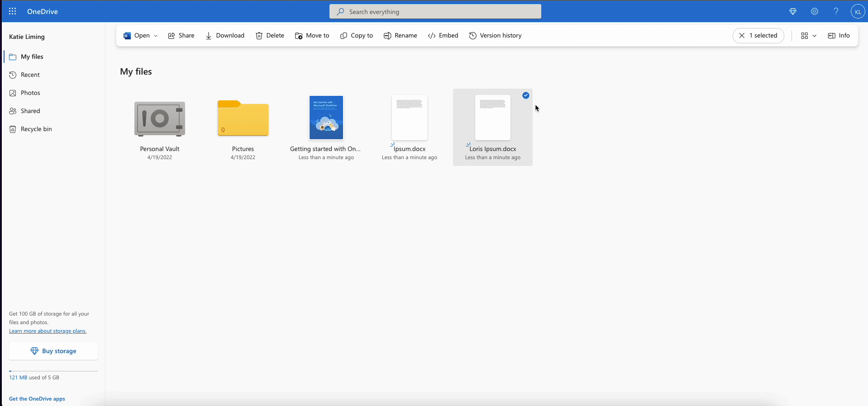This screenshot has height=406, width=868.
Task: Click the premium diamond icon in header
Action: (792, 12)
